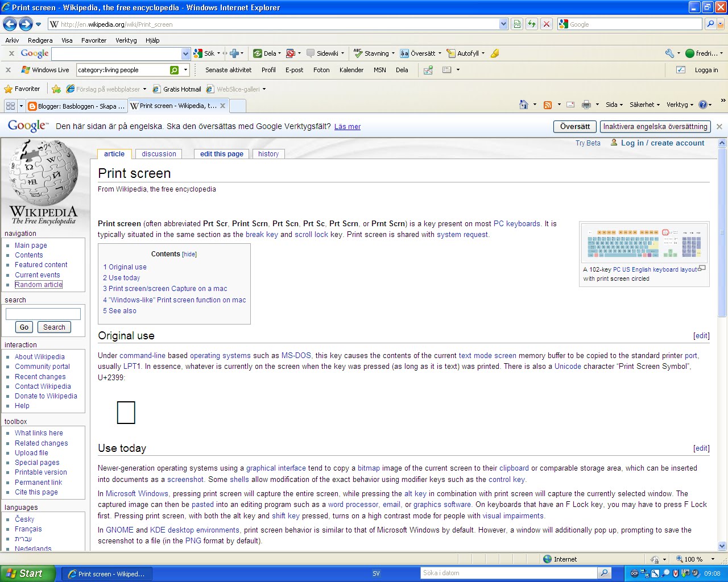Open the Quick Tabs grid icon
The image size is (728, 582).
point(10,106)
